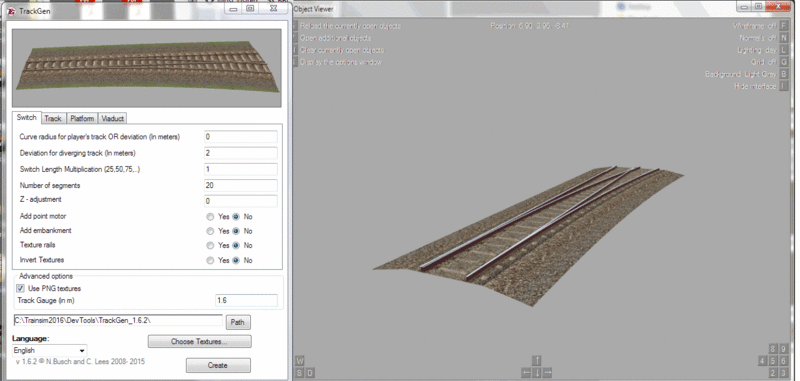Viewport: 800px width, 381px height.
Task: Click the Choose Textures button
Action: click(x=199, y=341)
